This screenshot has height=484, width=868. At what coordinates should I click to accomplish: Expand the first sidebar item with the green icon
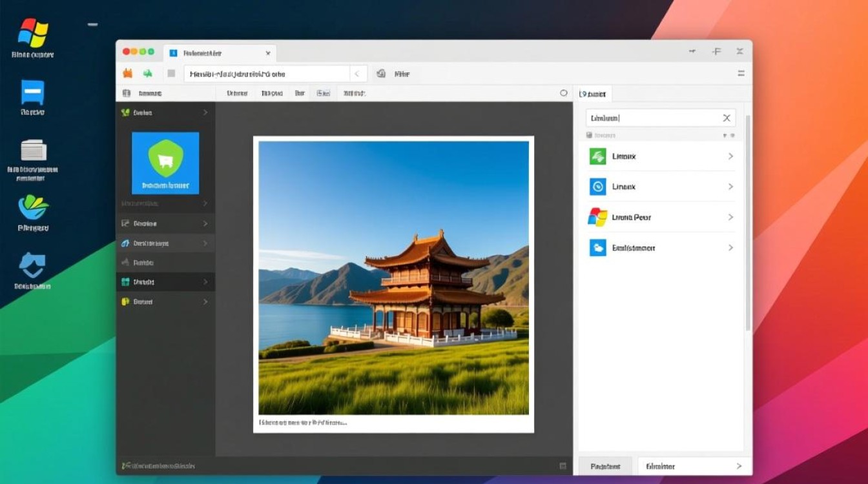click(205, 112)
